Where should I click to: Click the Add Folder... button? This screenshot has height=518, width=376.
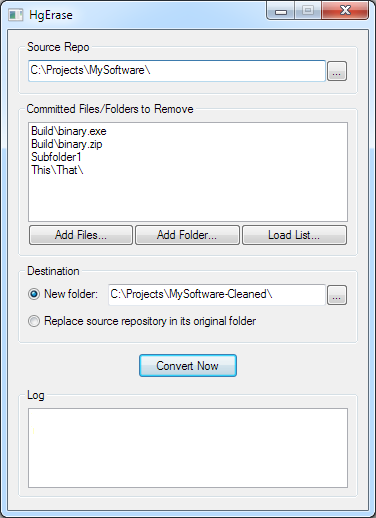coord(187,235)
